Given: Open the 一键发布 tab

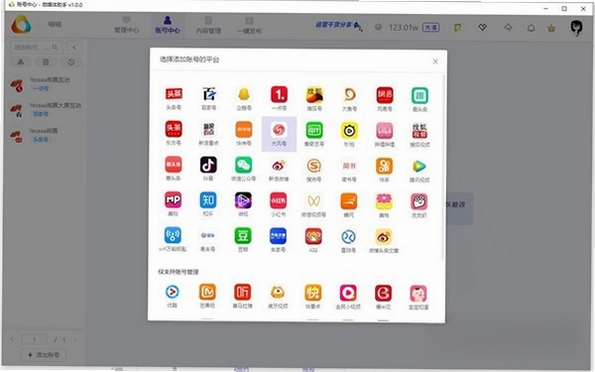Looking at the screenshot, I should [x=249, y=25].
